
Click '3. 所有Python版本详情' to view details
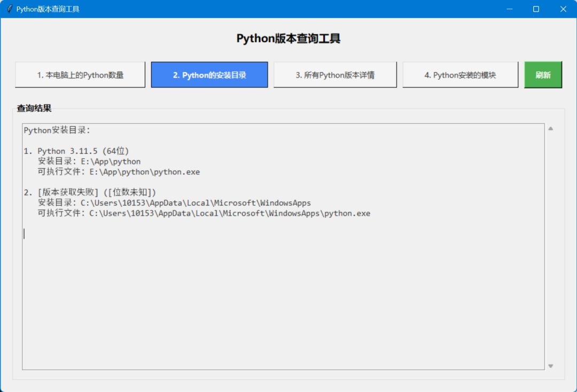335,75
